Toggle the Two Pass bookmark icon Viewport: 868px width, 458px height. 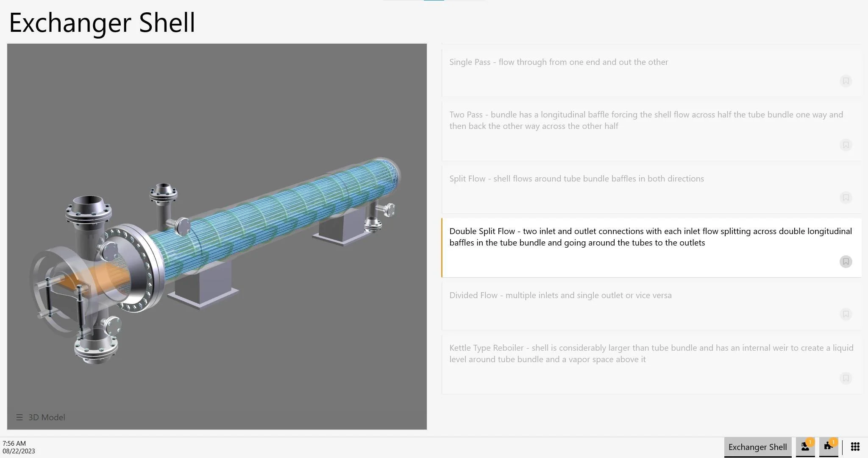[846, 145]
